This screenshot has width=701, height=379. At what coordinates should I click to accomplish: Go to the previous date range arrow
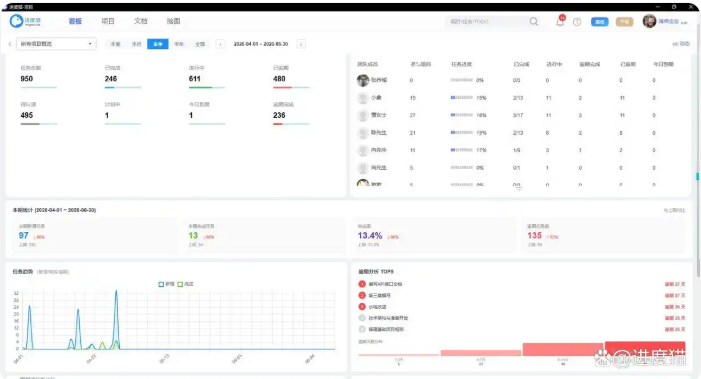pyautogui.click(x=220, y=44)
